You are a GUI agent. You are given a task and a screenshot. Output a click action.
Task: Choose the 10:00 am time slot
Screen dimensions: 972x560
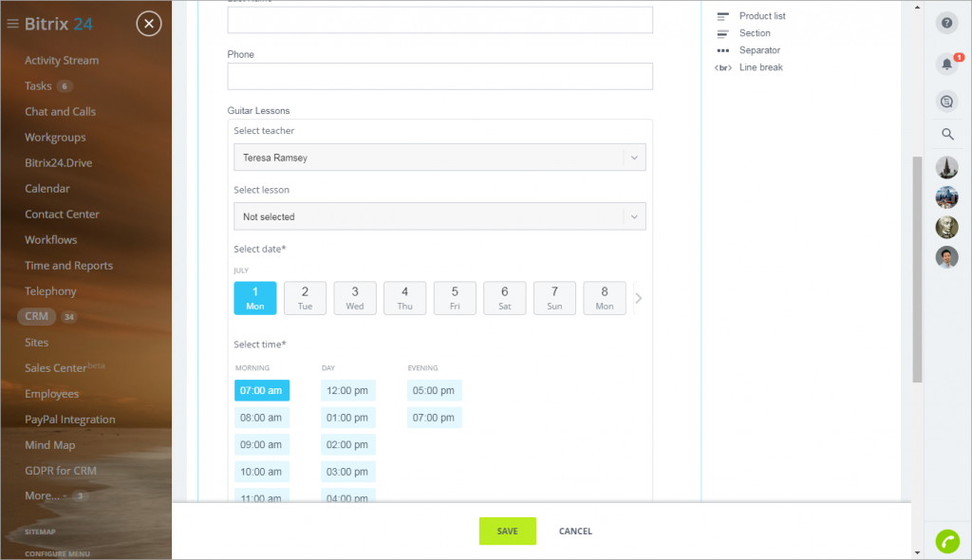262,472
